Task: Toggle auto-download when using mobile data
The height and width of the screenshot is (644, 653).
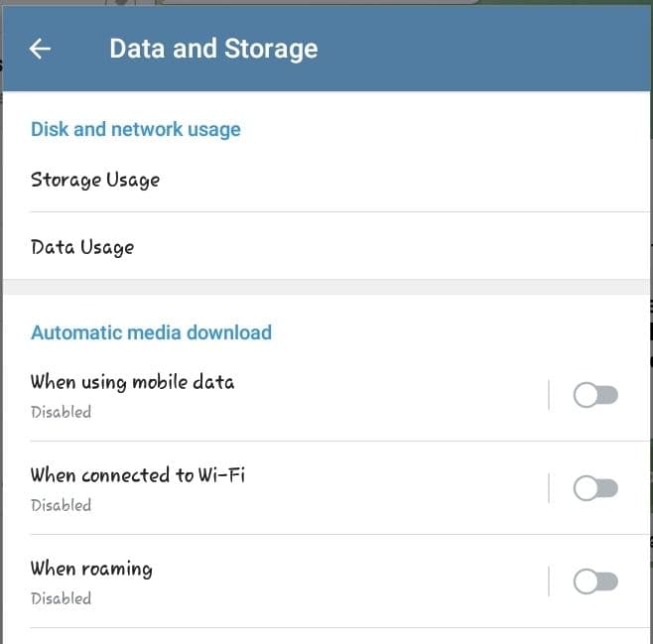Action: click(595, 395)
